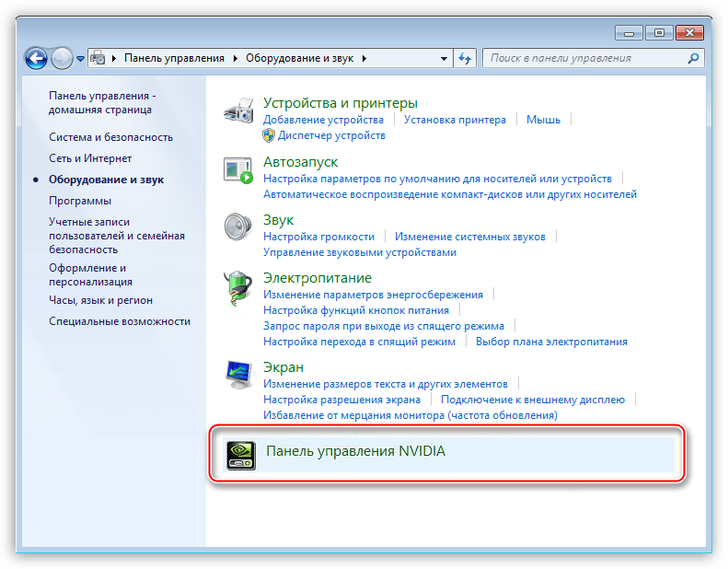
Task: Click Подключение к внешнему дисплею link
Action: pos(533,400)
